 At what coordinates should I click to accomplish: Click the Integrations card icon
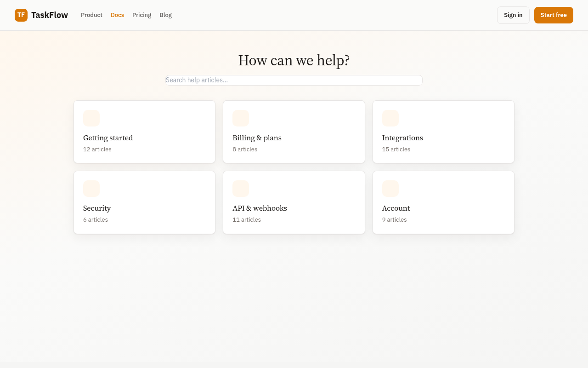tap(390, 118)
